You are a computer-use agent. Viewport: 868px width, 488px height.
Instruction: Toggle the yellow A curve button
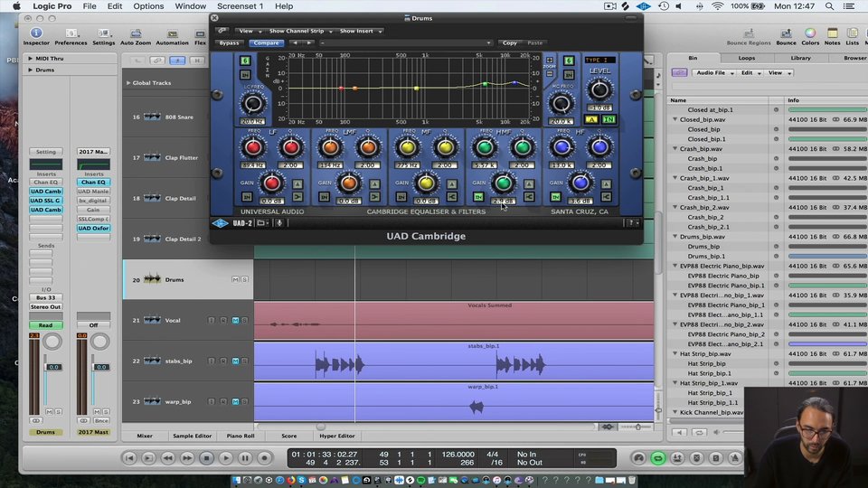591,119
